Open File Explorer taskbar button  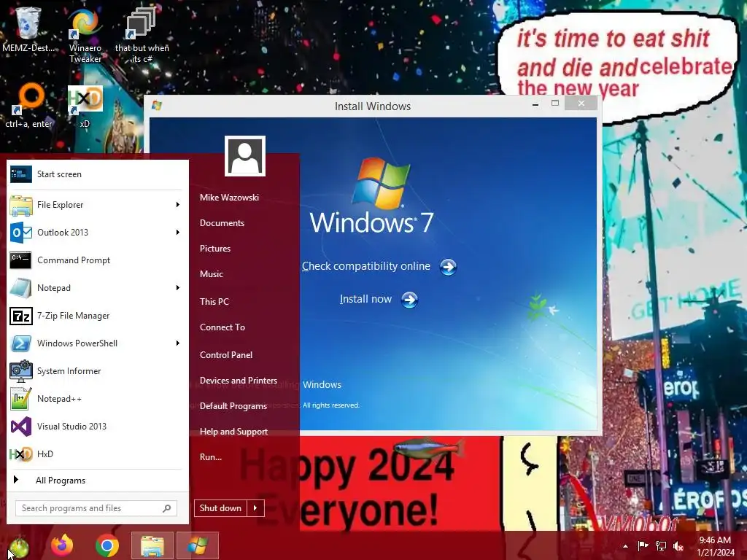coord(152,545)
